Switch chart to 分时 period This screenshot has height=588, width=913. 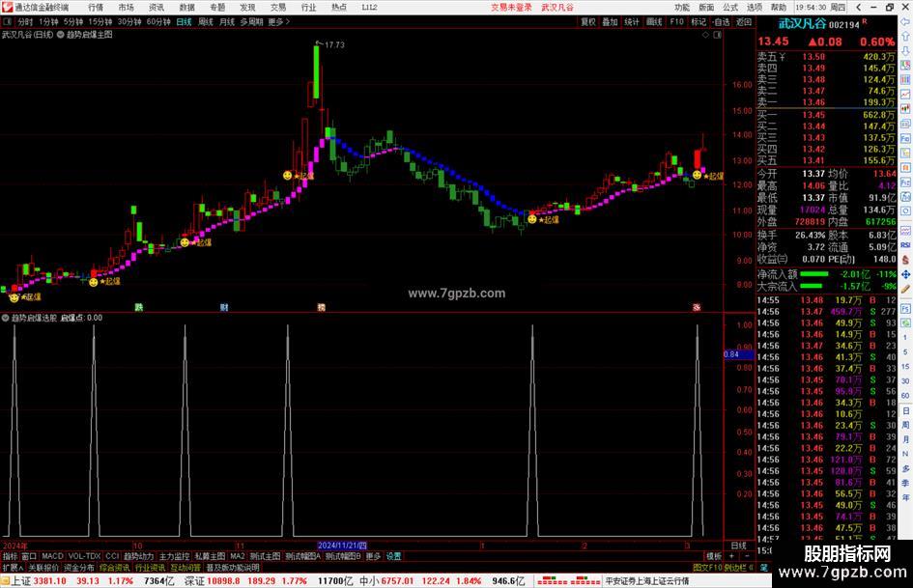(25, 21)
